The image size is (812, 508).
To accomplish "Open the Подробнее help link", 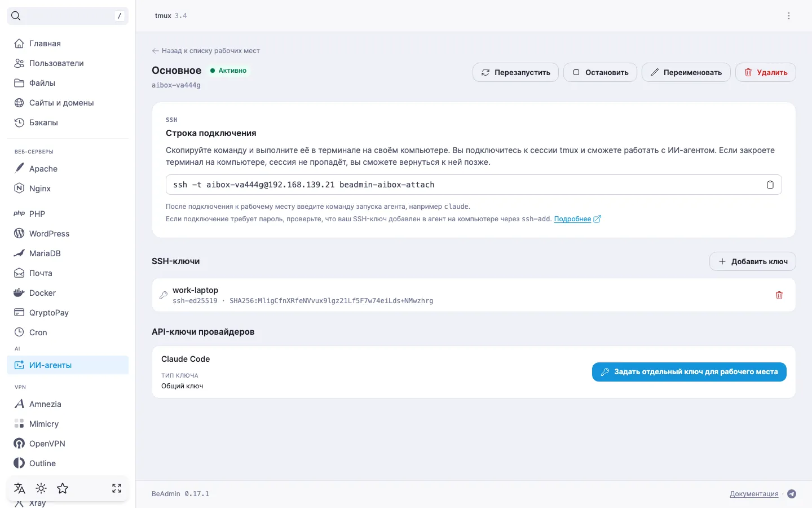I will (x=577, y=219).
